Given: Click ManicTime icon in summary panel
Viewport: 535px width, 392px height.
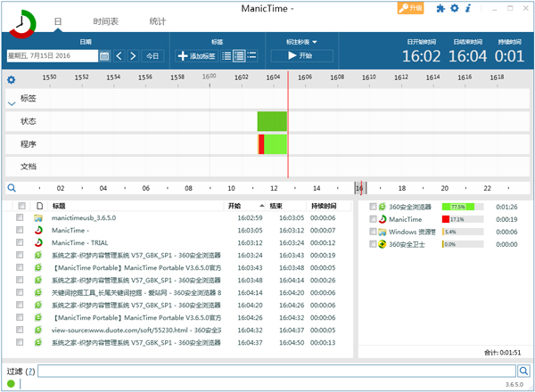Looking at the screenshot, I should pyautogui.click(x=383, y=219).
